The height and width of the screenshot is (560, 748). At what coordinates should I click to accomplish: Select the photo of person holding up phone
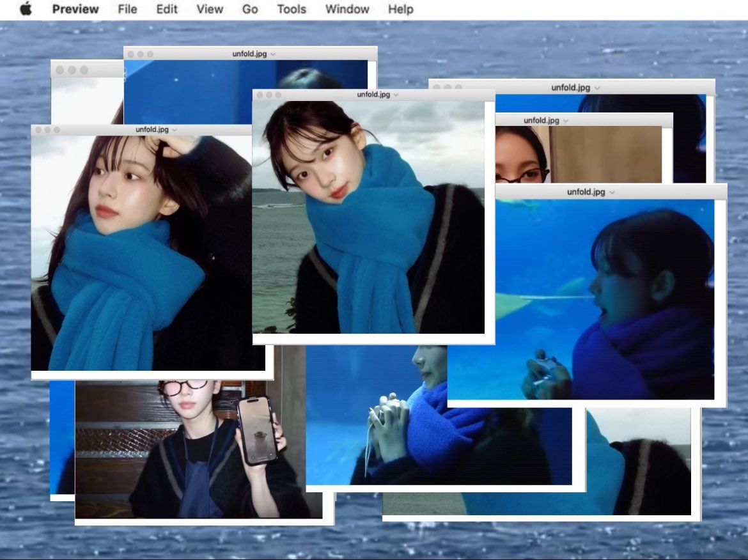click(x=198, y=449)
